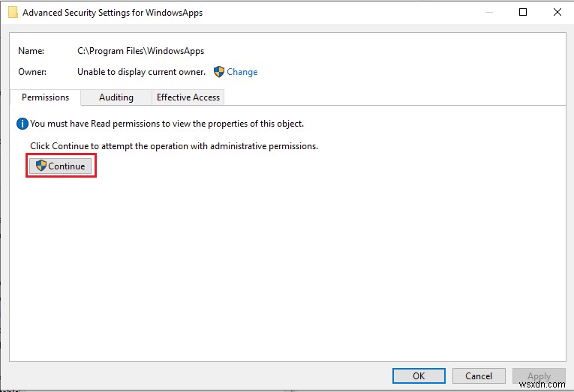This screenshot has height=392, width=574.
Task: Close the Advanced Security Settings dialog
Action: click(557, 12)
